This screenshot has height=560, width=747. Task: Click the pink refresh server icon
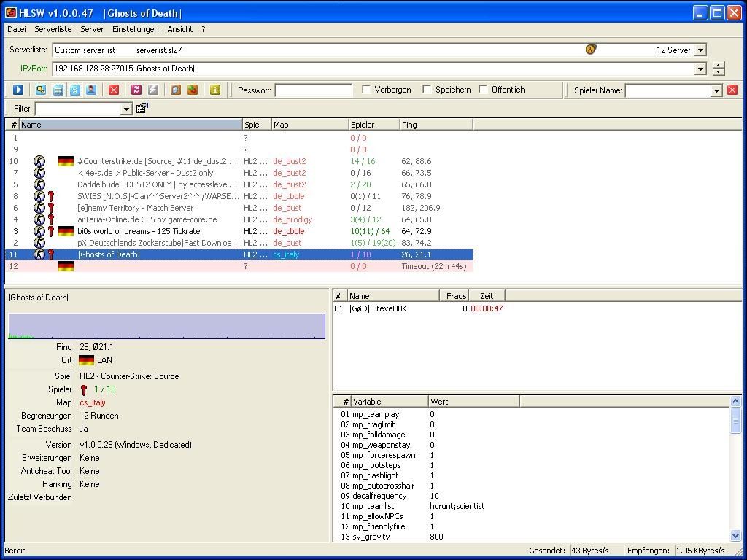tap(136, 90)
